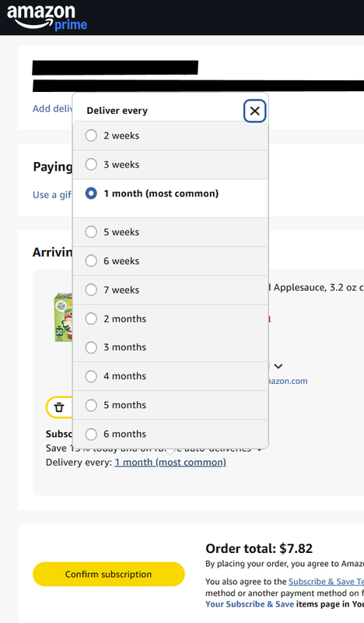Image resolution: width=364 pixels, height=623 pixels.
Task: Select the 2 months radio button
Action: 91,319
